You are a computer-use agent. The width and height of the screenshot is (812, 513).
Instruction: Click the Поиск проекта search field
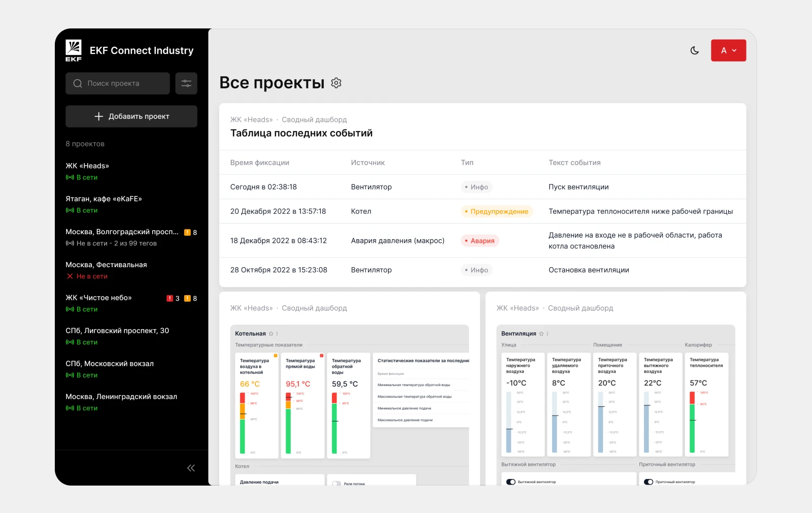pyautogui.click(x=118, y=83)
